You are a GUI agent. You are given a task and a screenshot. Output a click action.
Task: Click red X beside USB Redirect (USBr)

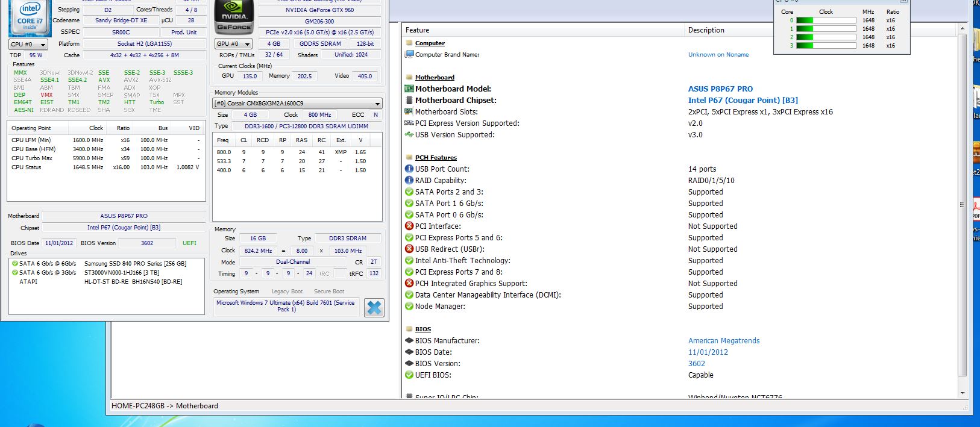click(x=409, y=249)
